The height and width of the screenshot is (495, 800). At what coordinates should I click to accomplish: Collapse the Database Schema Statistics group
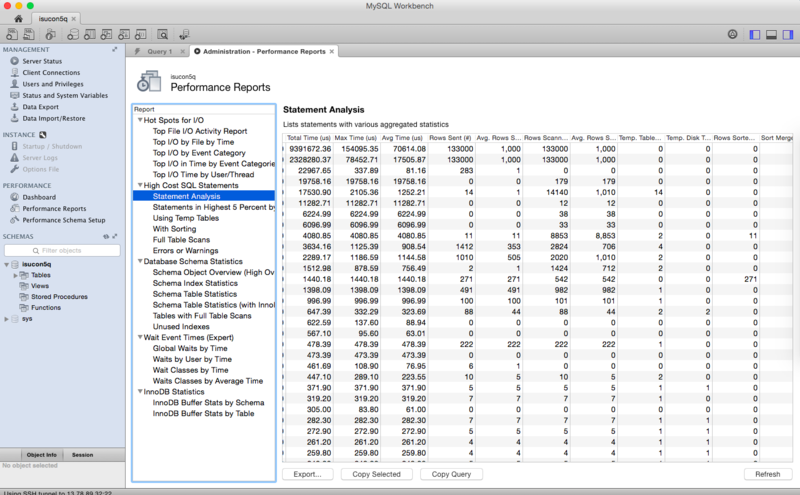[x=140, y=261]
